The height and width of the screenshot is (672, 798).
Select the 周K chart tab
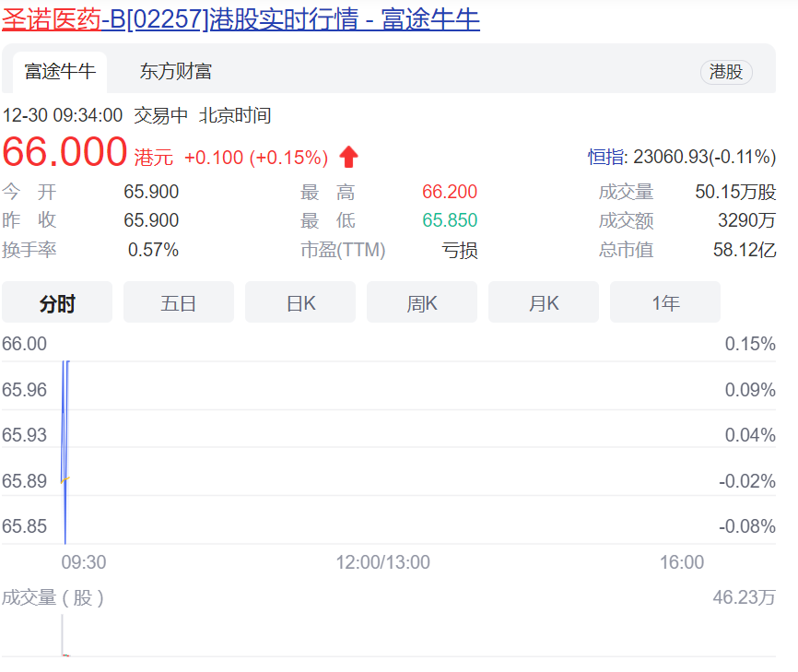[422, 303]
